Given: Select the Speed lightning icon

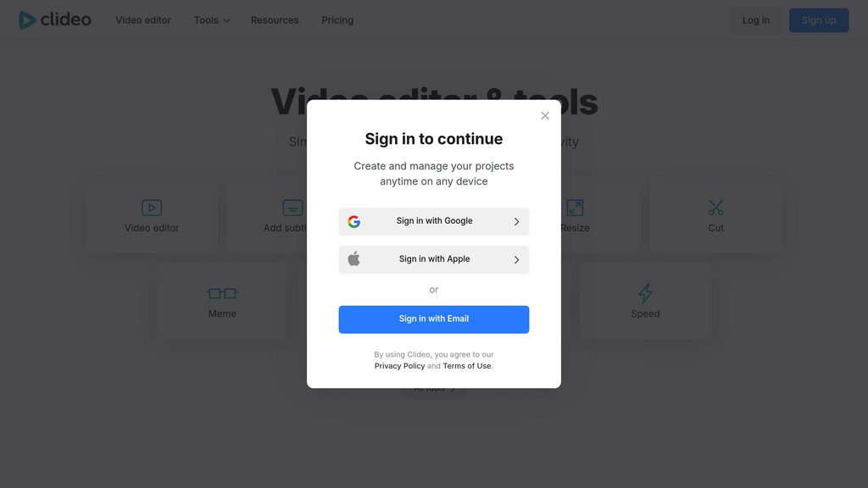Looking at the screenshot, I should [645, 293].
